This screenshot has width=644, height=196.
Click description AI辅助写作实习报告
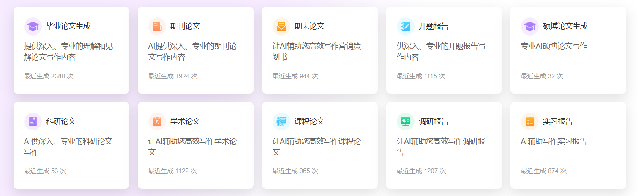click(554, 141)
